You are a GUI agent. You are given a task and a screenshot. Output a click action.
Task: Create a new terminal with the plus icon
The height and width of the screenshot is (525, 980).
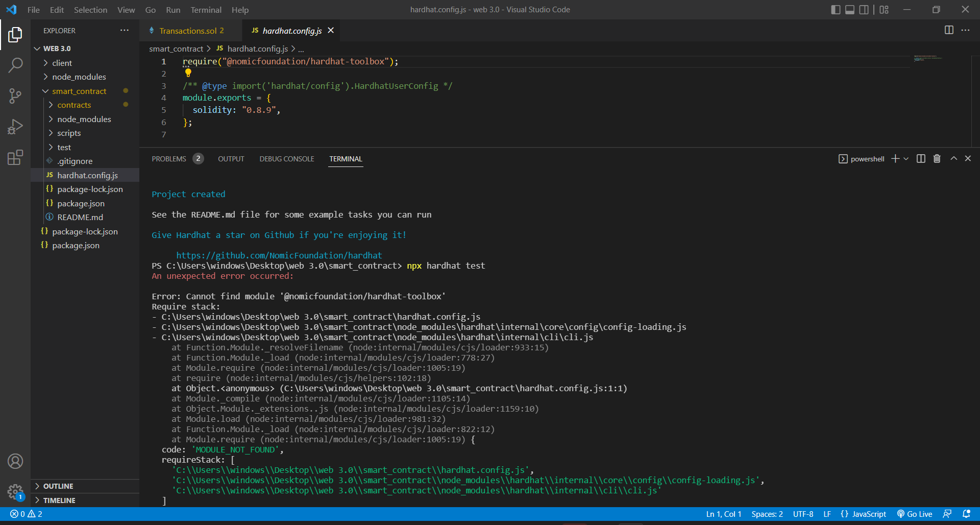[895, 158]
